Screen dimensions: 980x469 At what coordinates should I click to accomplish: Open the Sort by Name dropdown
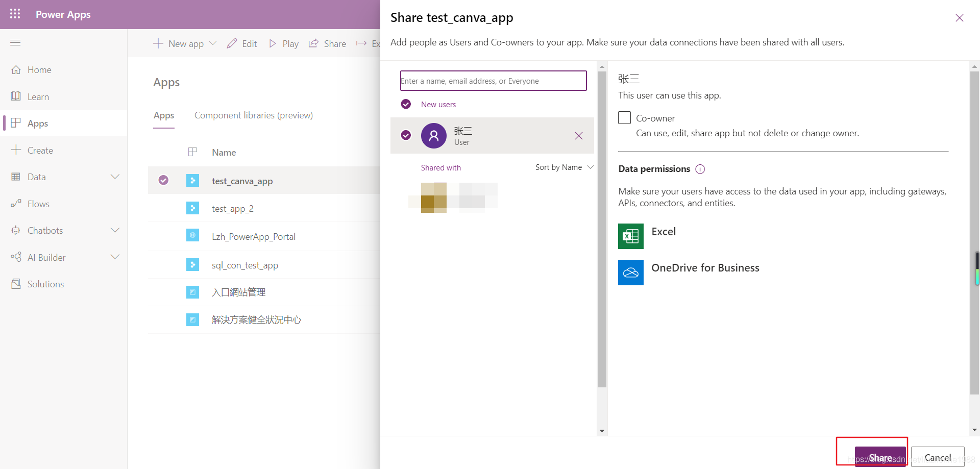(x=564, y=167)
